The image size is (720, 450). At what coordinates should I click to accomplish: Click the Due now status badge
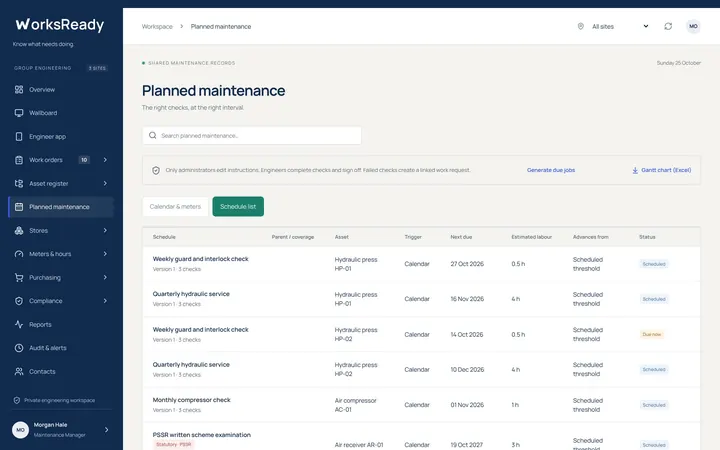click(652, 334)
